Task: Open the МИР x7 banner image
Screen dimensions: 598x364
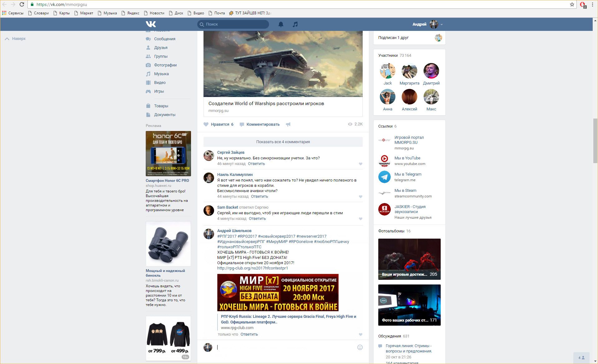Action: tap(278, 293)
